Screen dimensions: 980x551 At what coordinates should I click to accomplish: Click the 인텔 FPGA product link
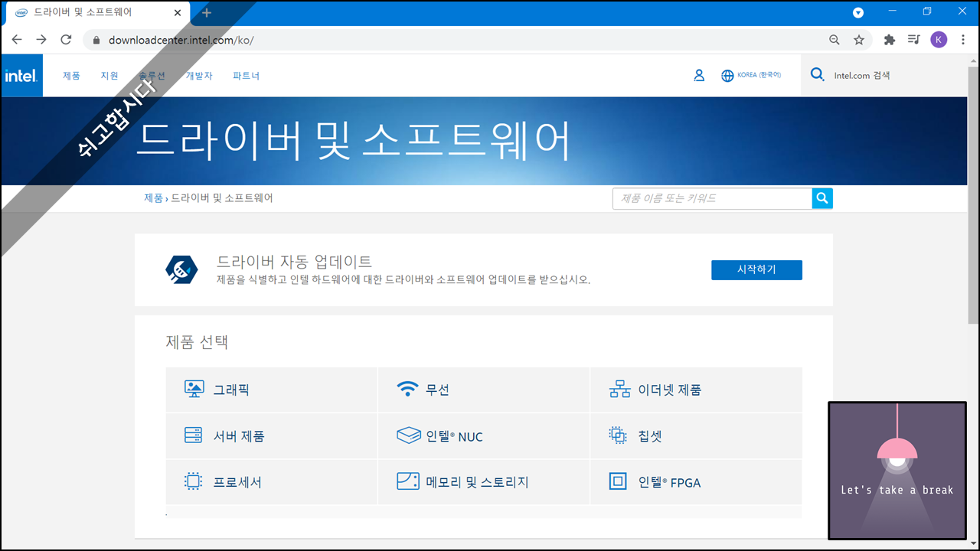669,482
